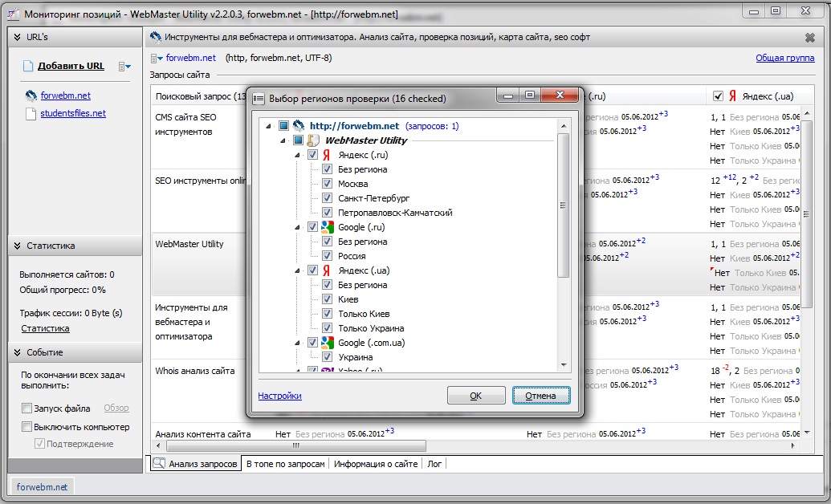Image resolution: width=831 pixels, height=504 pixels.
Task: Click the Яндекс (.ru) logo icon in the tree
Action: (x=327, y=155)
